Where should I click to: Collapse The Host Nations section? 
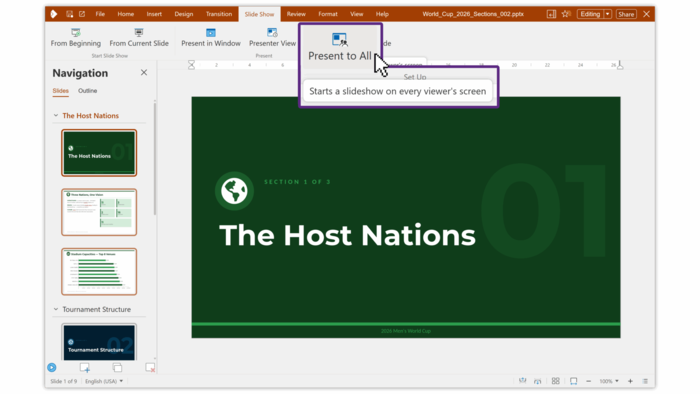(x=56, y=116)
